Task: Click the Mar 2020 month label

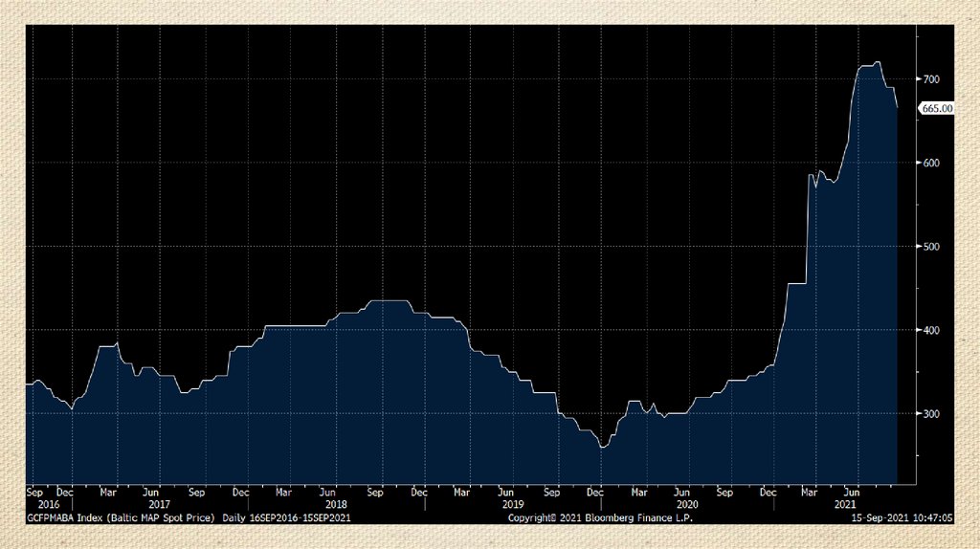Action: (639, 493)
